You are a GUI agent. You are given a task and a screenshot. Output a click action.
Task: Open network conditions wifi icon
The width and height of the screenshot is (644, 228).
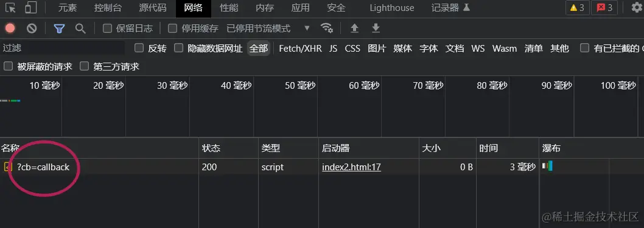click(x=327, y=28)
